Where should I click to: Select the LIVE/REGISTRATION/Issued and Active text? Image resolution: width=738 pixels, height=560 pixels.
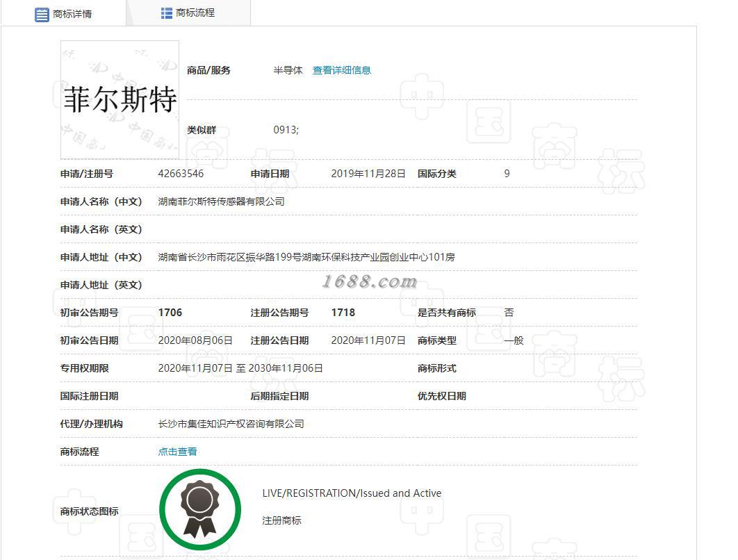click(x=352, y=493)
